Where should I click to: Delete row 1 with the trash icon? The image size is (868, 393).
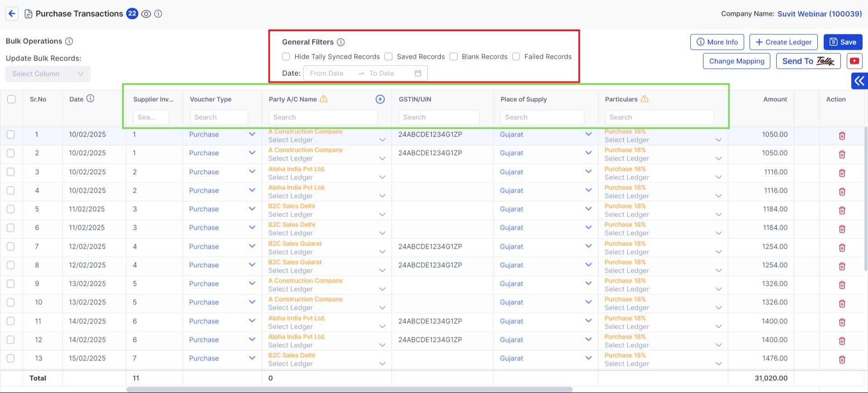pyautogui.click(x=842, y=136)
